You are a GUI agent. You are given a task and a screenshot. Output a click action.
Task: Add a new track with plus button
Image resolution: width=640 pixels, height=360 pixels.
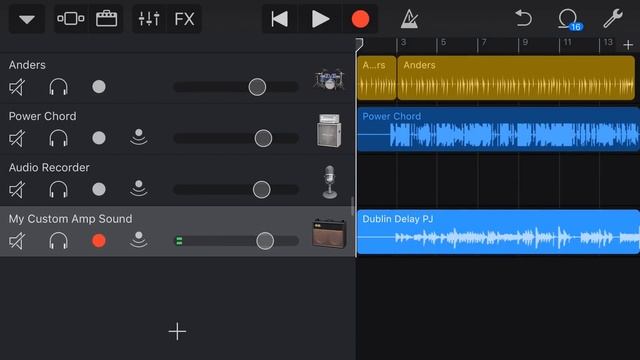(x=177, y=331)
